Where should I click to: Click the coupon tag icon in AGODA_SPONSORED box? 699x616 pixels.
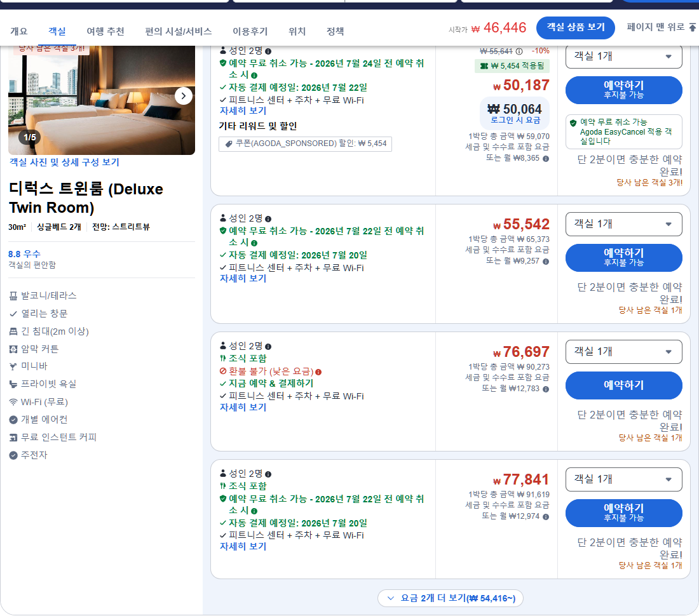pyautogui.click(x=229, y=144)
